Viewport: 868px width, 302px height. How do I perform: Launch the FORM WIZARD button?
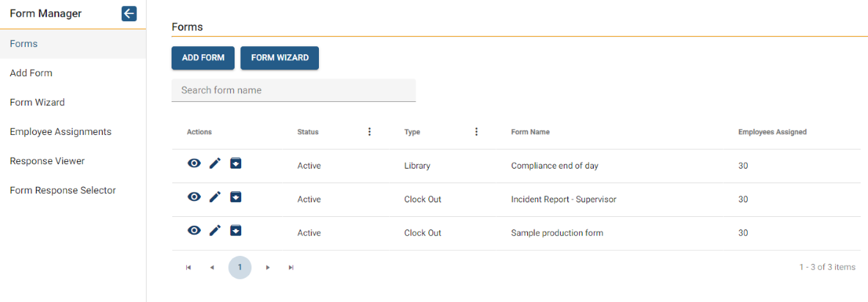click(279, 58)
